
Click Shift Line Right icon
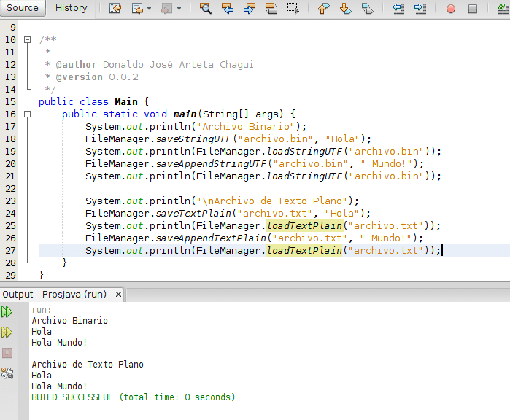[x=420, y=8]
